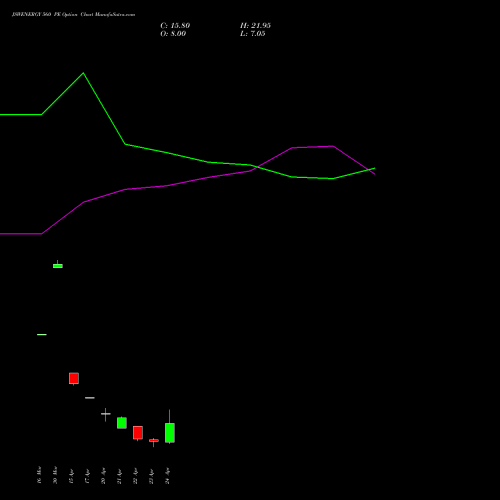Click the green candle for 21 Apr
This screenshot has height=500, width=500.
[122, 423]
